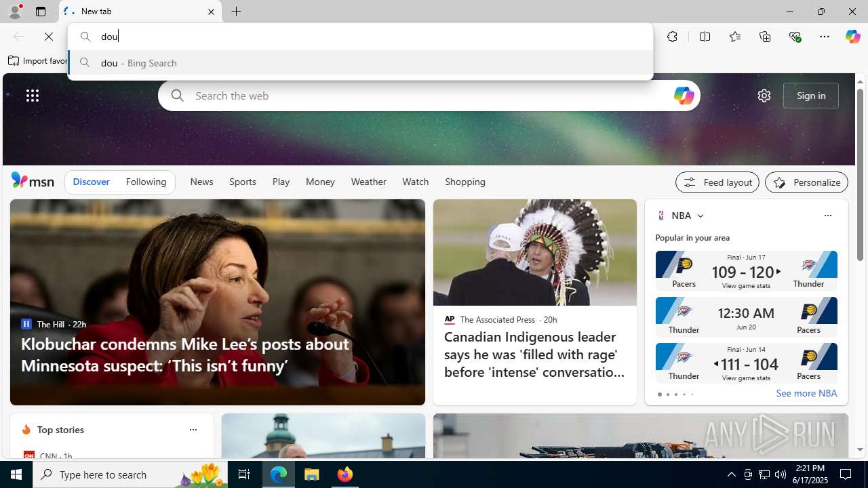The height and width of the screenshot is (488, 868).
Task: Open the Canadian Indigenous leader article
Action: [x=534, y=354]
